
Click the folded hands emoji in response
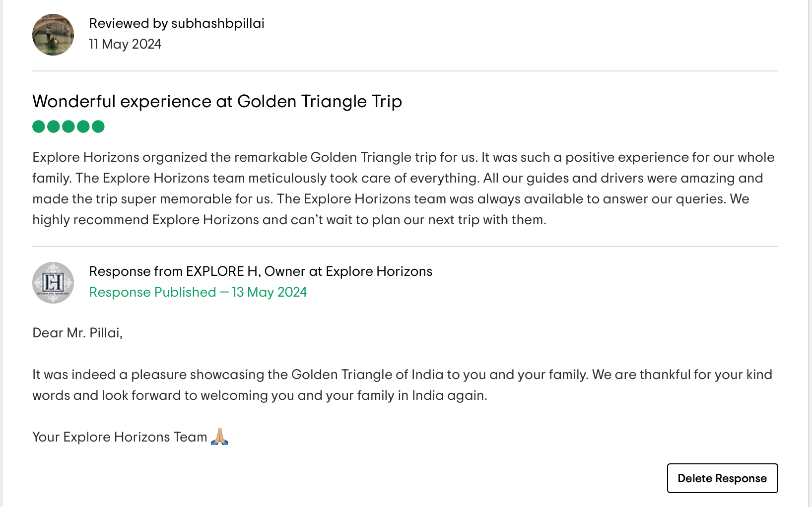pyautogui.click(x=220, y=437)
